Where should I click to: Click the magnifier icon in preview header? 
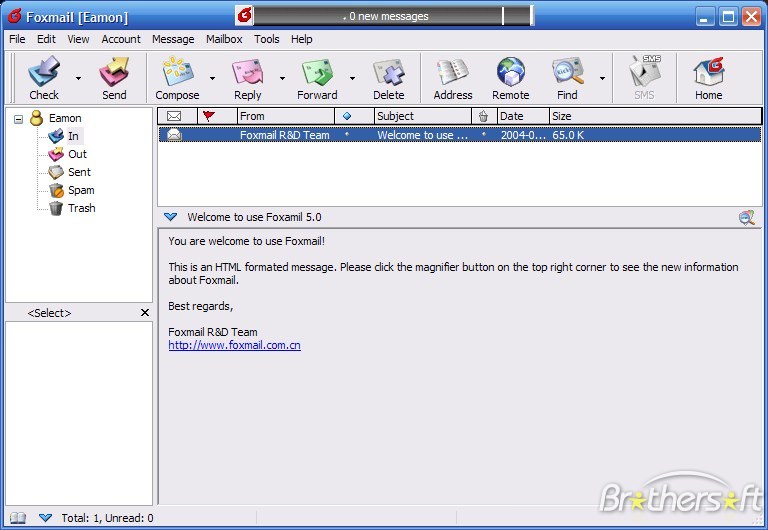click(x=746, y=217)
